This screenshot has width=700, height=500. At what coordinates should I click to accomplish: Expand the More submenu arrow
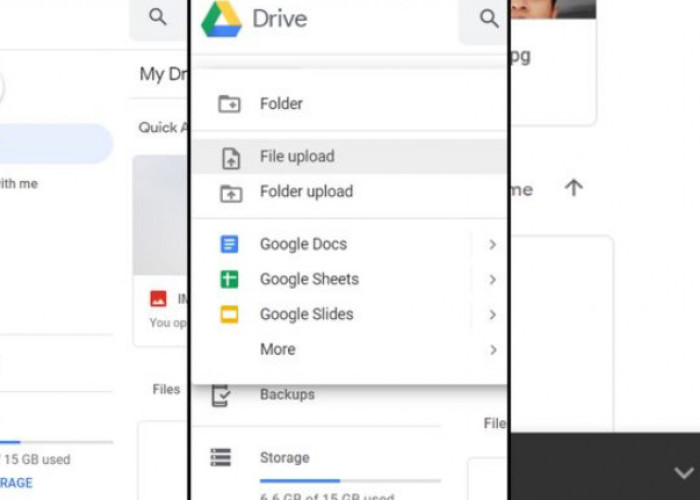(x=493, y=350)
